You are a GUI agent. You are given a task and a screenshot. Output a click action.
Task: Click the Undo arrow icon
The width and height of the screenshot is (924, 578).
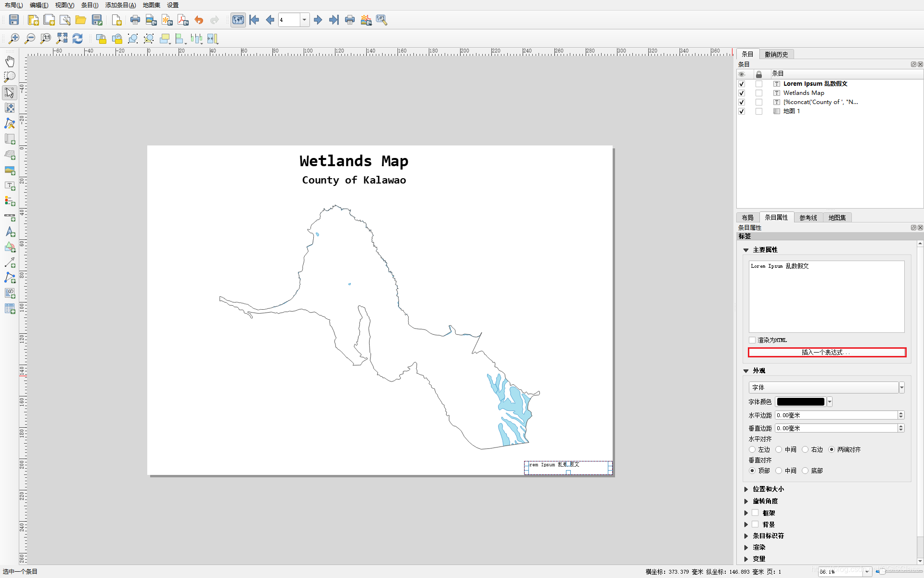click(x=199, y=20)
